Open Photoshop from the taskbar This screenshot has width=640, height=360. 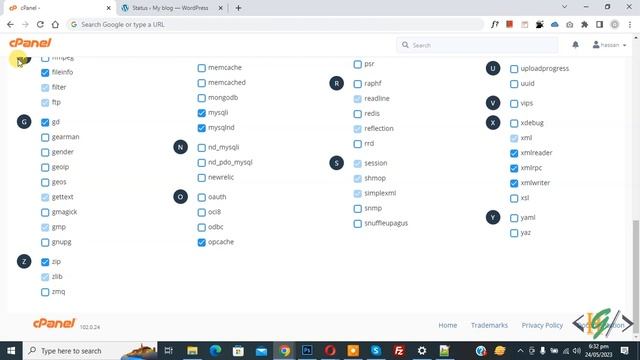307,351
